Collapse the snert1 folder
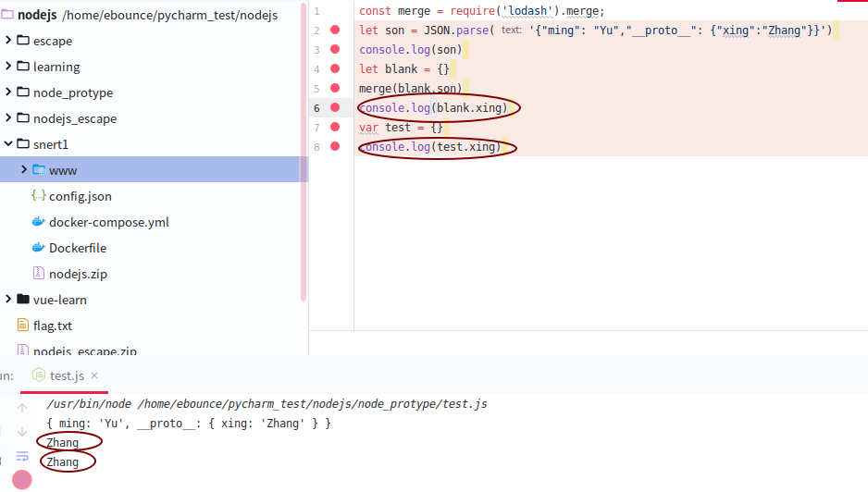This screenshot has width=868, height=492. pyautogui.click(x=8, y=144)
